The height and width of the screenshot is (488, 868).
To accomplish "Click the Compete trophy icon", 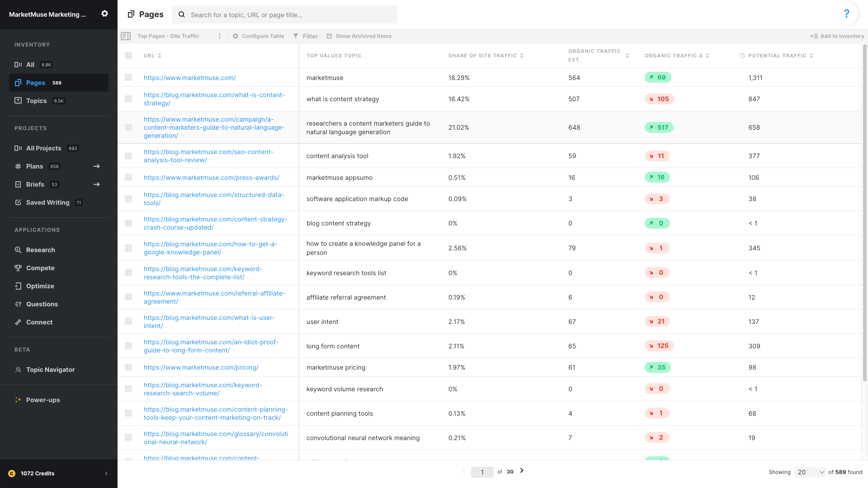I will pyautogui.click(x=18, y=268).
